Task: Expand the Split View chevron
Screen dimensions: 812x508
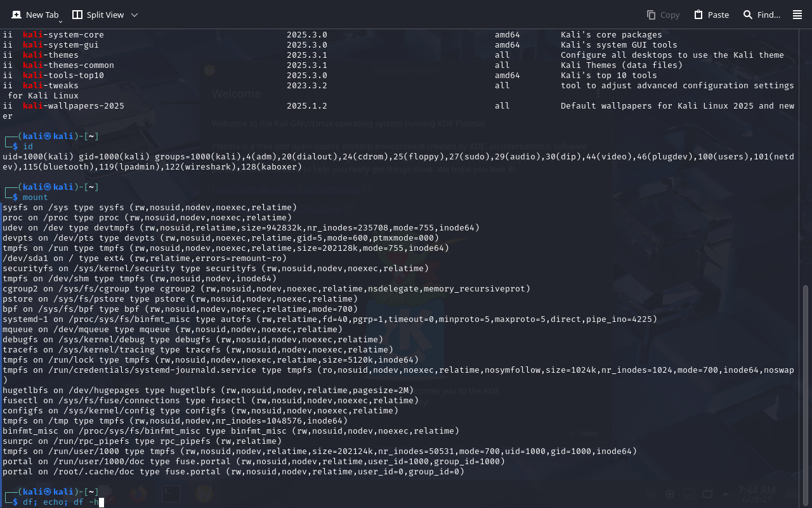Action: point(134,15)
